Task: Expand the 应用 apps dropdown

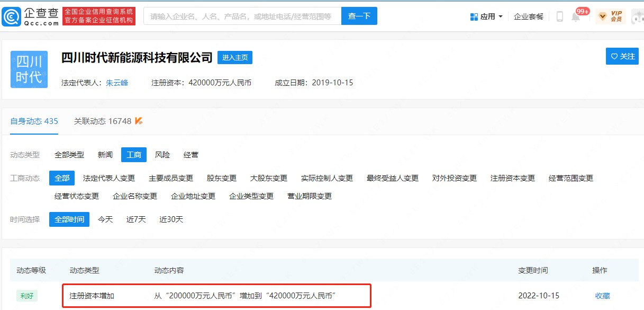Action: click(x=486, y=16)
